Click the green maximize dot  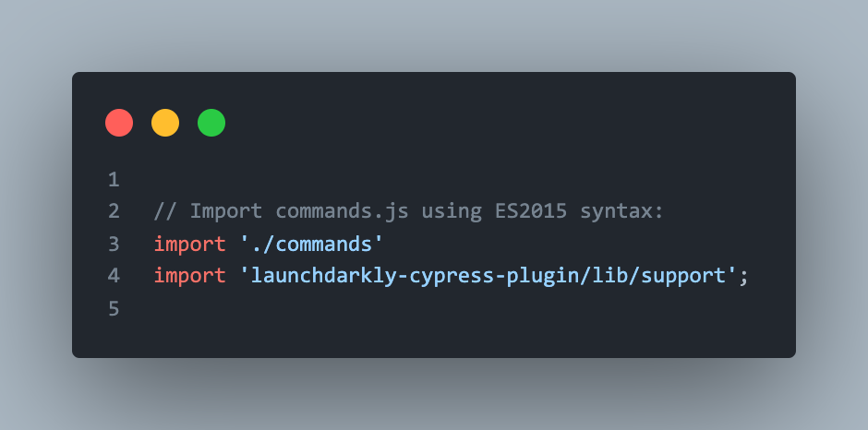(211, 123)
